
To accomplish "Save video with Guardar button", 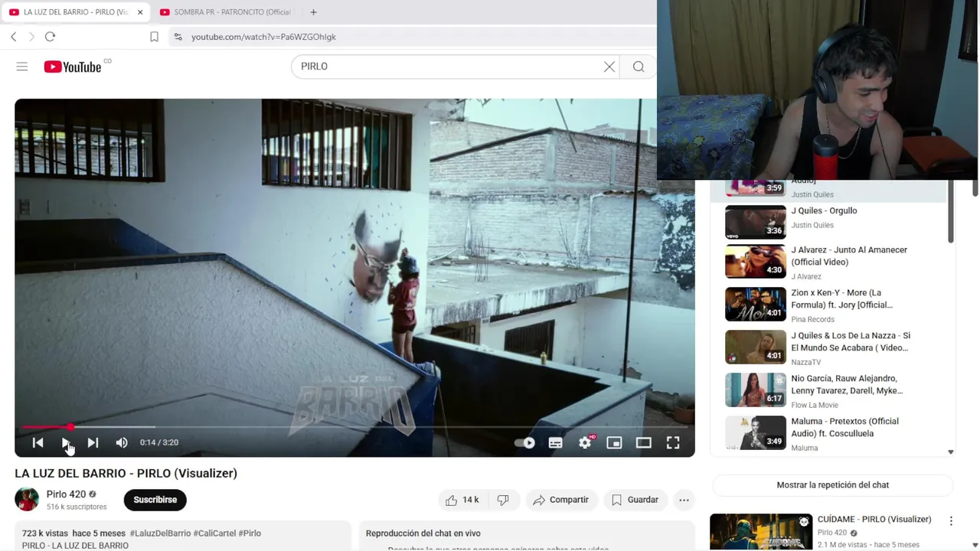I will click(x=635, y=500).
